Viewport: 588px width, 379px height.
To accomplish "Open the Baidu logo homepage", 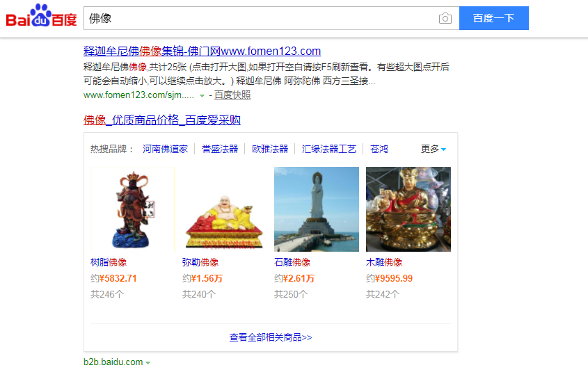I will coord(41,16).
